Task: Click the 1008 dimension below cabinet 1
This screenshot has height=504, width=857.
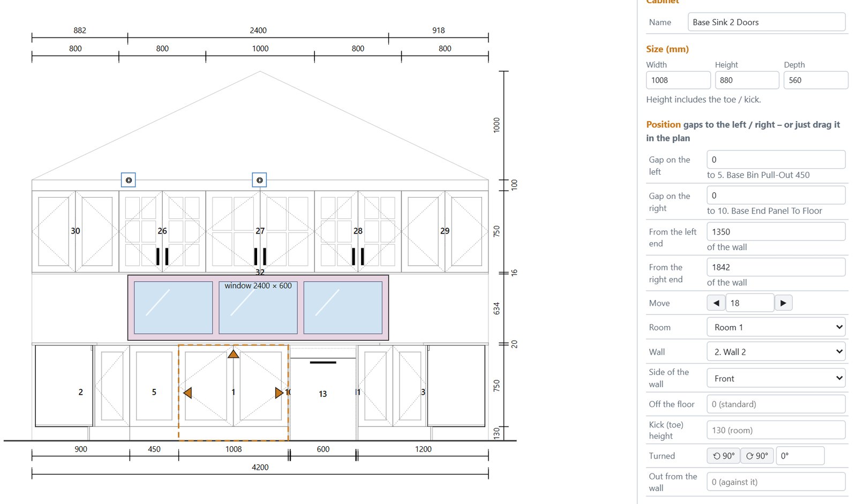Action: (x=234, y=449)
